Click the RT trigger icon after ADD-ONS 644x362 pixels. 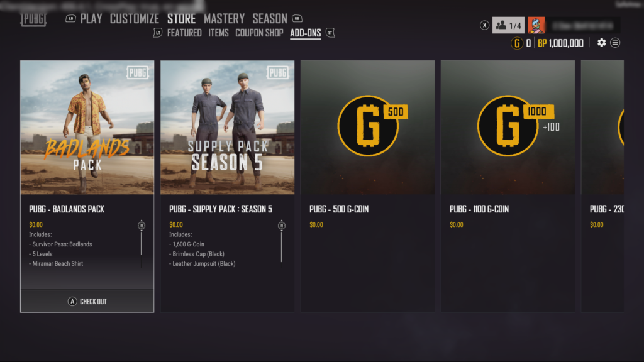[x=330, y=33]
